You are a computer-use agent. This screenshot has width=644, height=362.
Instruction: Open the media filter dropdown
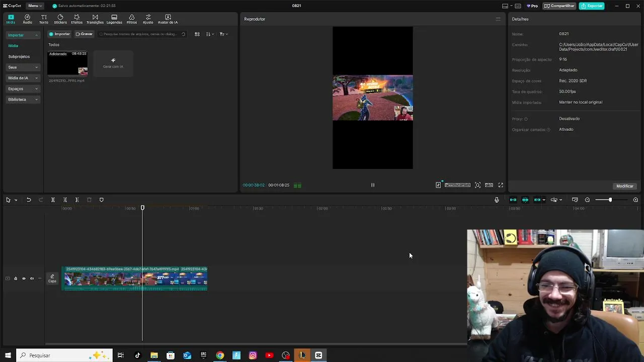coord(223,34)
